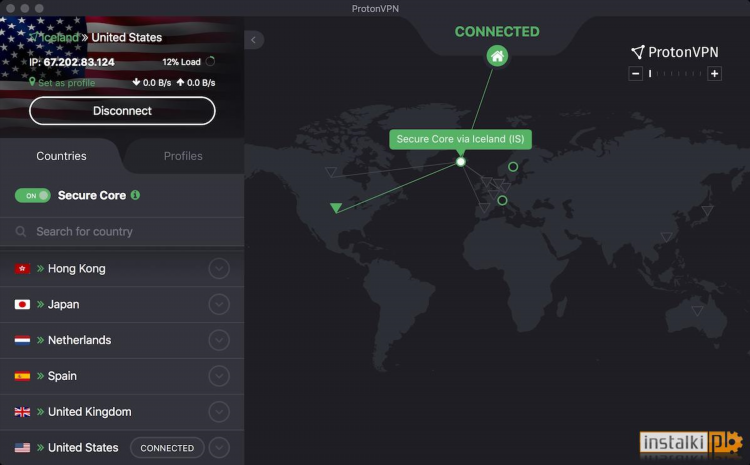Expand the Netherlands server list

219,340
